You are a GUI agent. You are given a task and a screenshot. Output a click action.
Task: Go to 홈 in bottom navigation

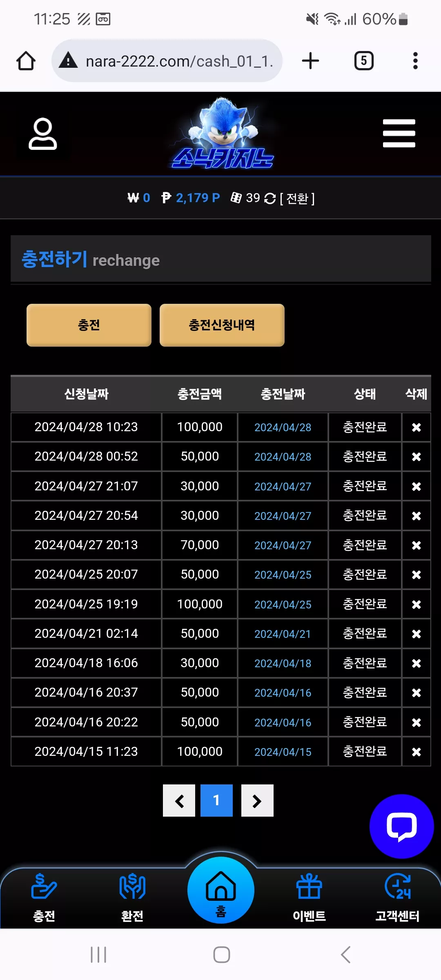pyautogui.click(x=221, y=890)
